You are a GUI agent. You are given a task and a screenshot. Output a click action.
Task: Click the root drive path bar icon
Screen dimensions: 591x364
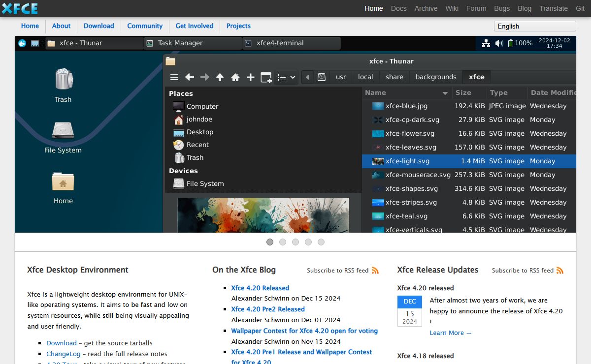pos(322,77)
